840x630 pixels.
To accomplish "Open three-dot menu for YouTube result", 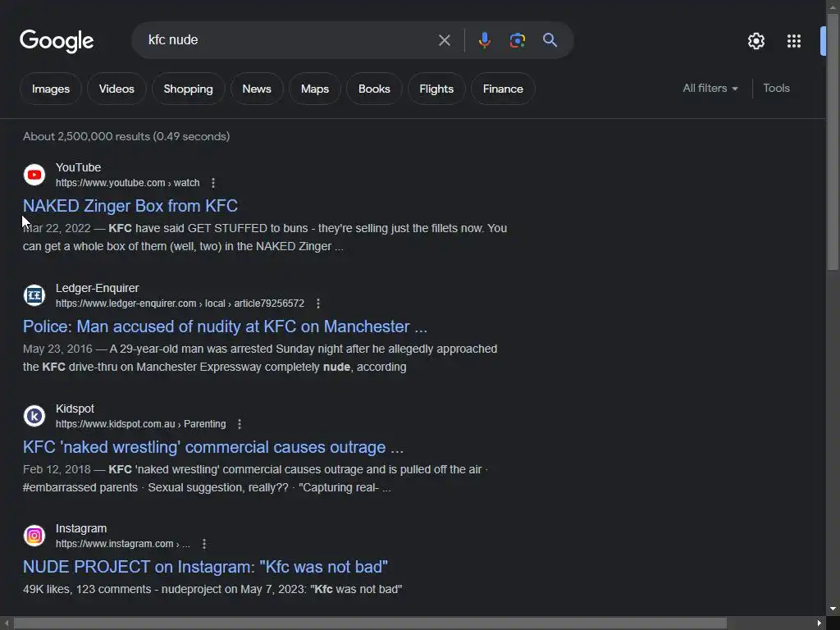I will pos(213,183).
